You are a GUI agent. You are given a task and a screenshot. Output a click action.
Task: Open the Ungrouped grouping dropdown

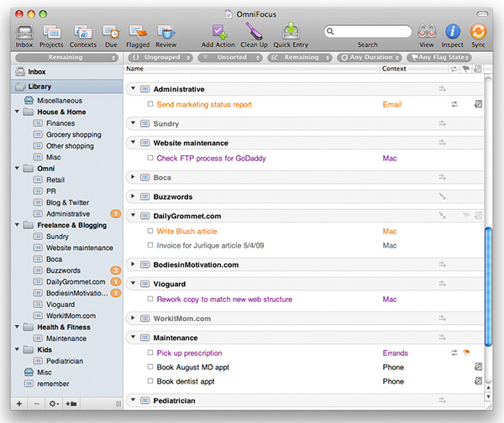click(160, 58)
